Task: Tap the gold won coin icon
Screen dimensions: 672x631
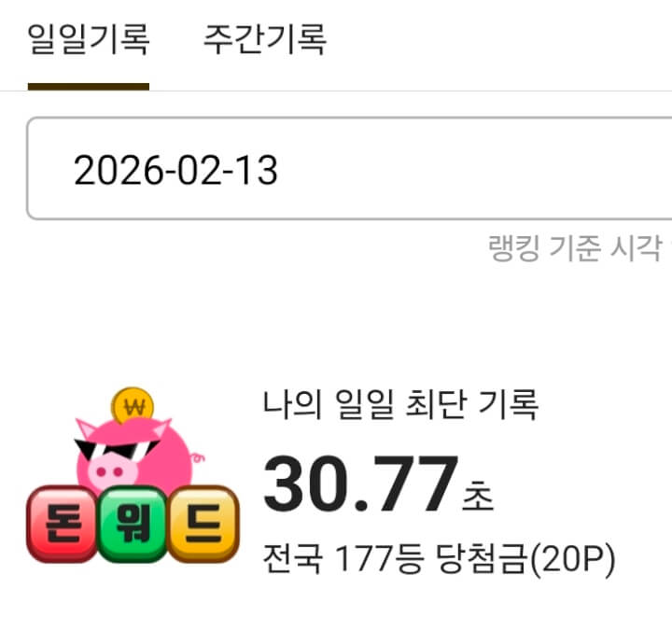Action: [132, 405]
